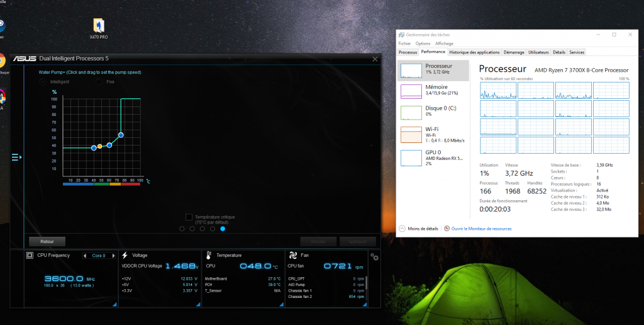Viewport: 644px width, 325px height.
Task: Switch to Performance tab
Action: tap(433, 52)
